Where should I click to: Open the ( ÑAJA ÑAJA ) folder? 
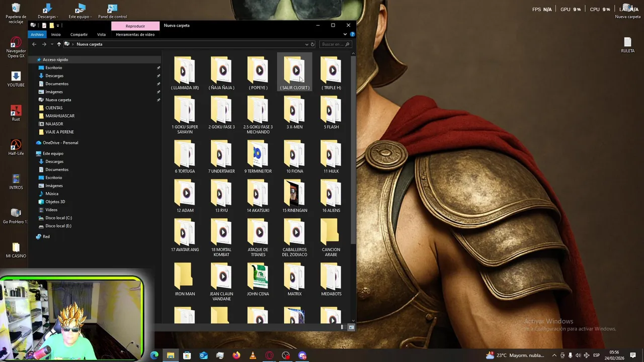coord(221,73)
